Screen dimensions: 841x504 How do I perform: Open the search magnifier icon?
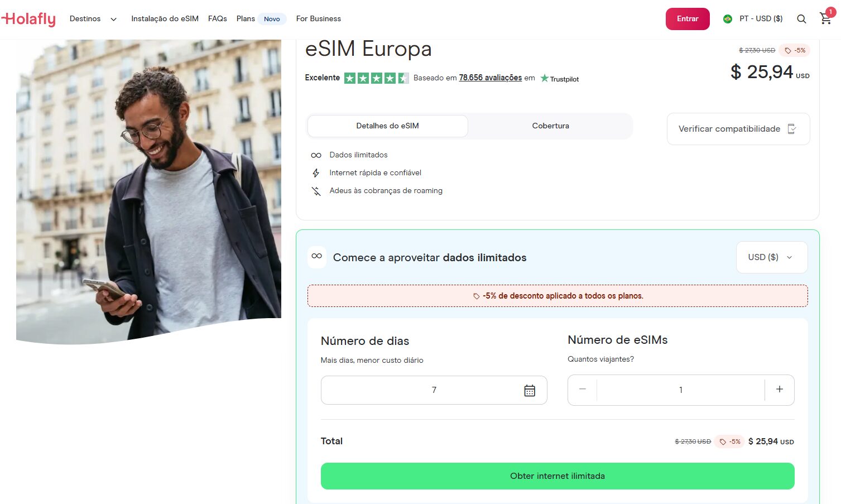coord(801,19)
